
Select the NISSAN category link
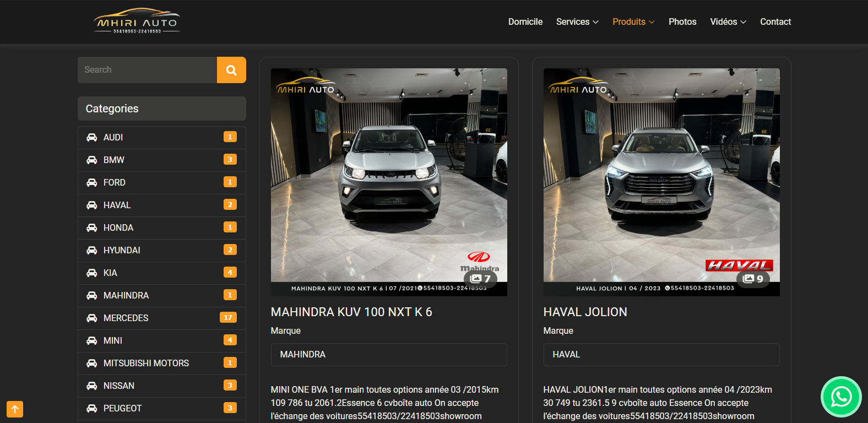(119, 386)
